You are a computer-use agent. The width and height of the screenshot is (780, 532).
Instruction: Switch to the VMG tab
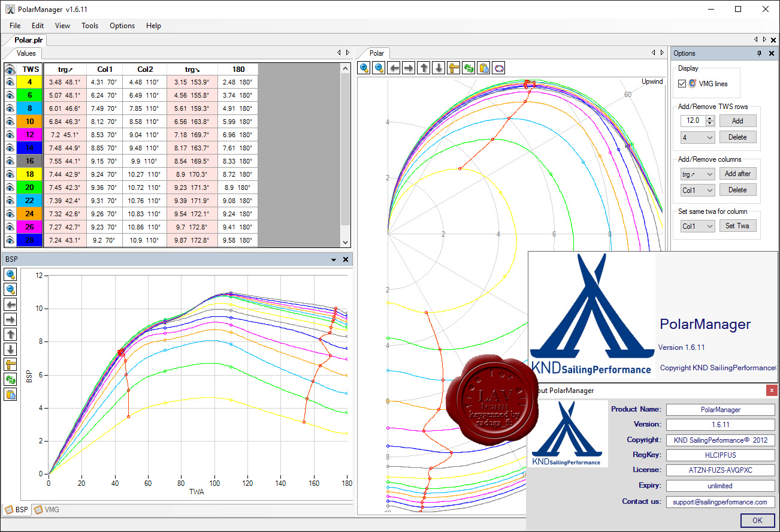pos(46,510)
